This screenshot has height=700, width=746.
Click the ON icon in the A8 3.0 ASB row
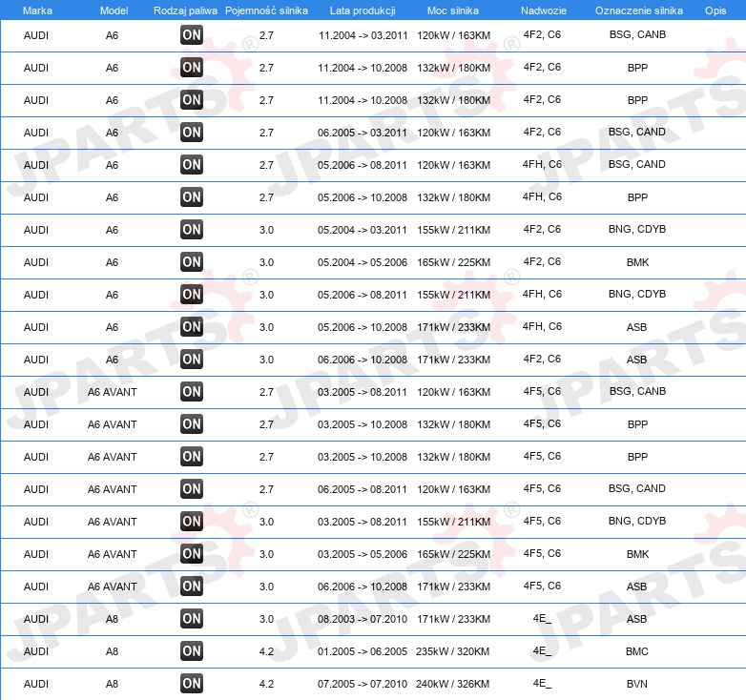coord(192,619)
